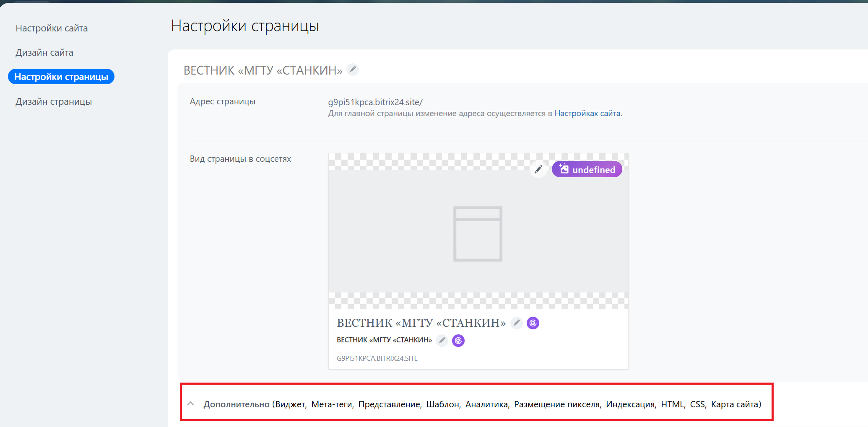The image size is (868, 427).
Task: Select the Настройки страницы menu item
Action: (x=61, y=77)
